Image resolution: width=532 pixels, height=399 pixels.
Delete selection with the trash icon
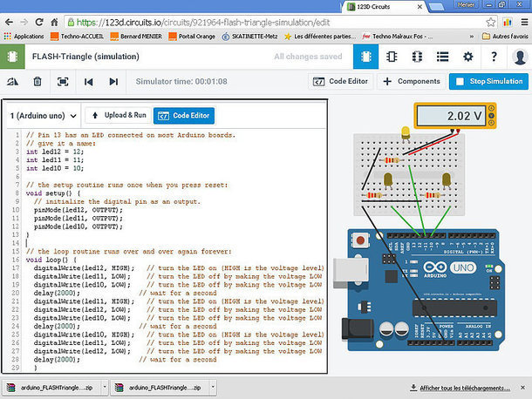click(38, 82)
